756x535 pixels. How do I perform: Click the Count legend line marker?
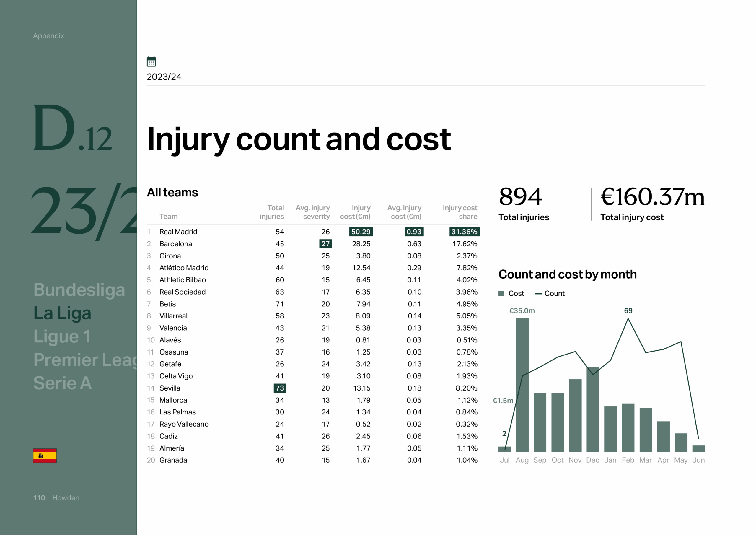point(538,294)
